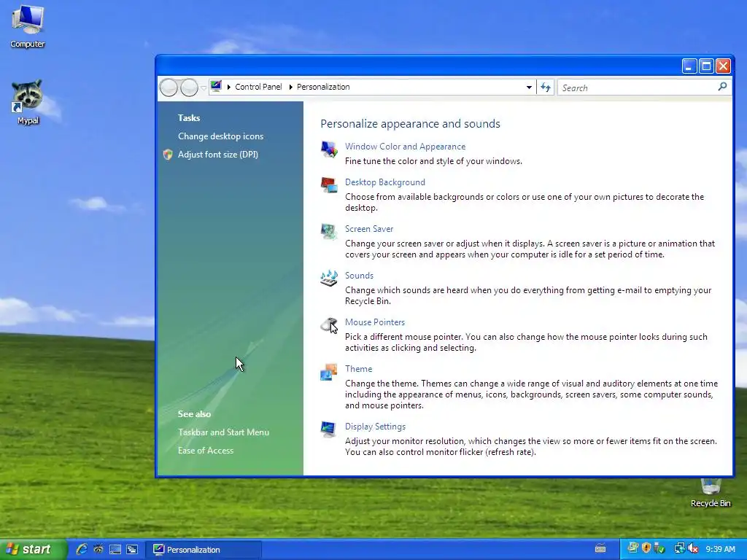Image resolution: width=747 pixels, height=560 pixels.
Task: Click the magnifier search icon
Action: 722,87
